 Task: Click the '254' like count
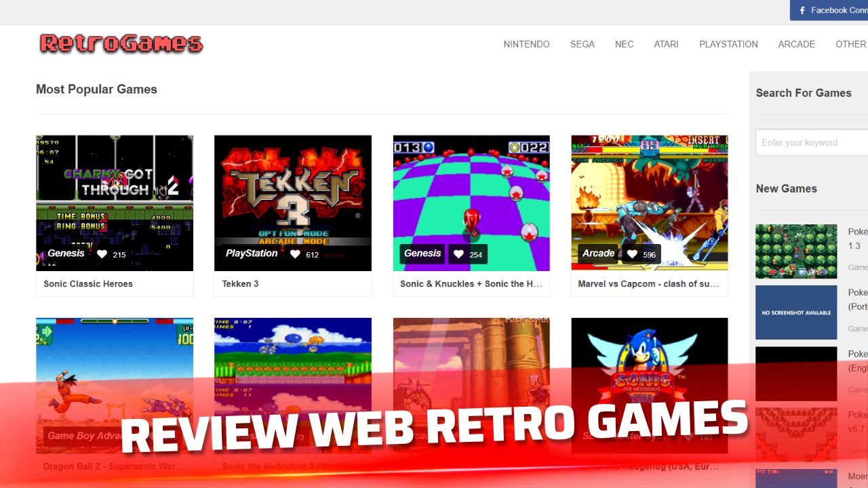[x=476, y=255]
